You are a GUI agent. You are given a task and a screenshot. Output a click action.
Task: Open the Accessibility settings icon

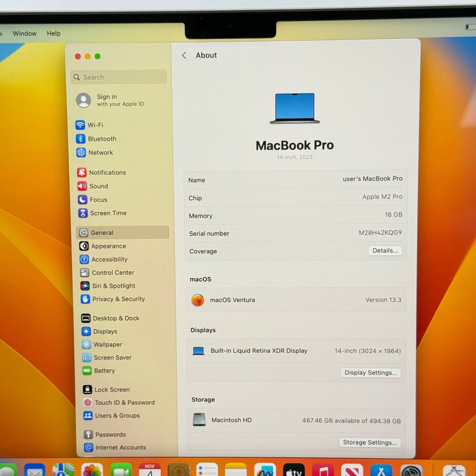84,259
